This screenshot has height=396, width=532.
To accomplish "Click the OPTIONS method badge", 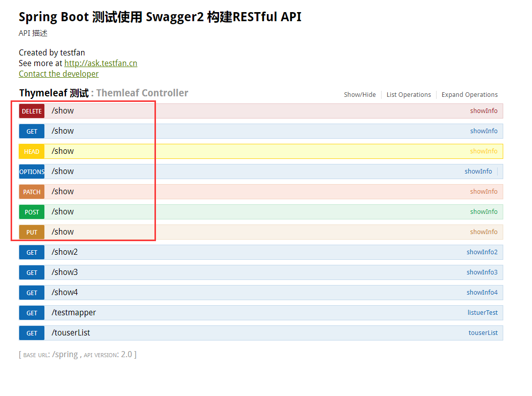I will point(32,172).
